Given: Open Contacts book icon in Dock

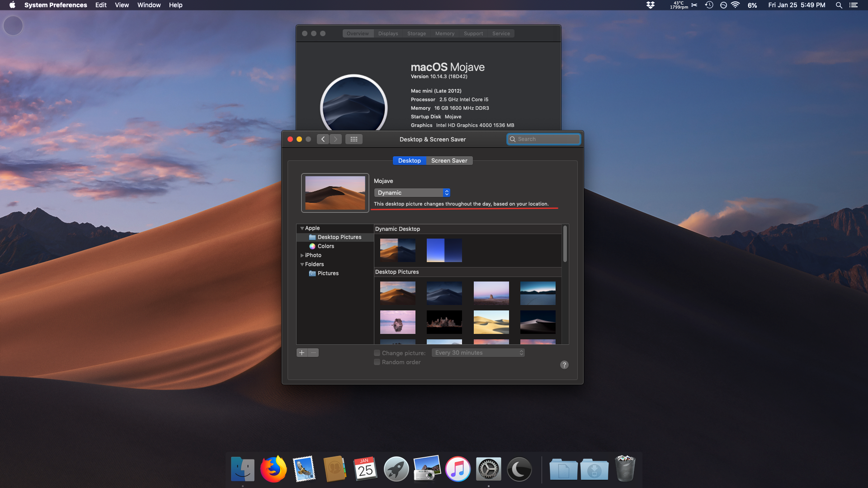Looking at the screenshot, I should pyautogui.click(x=335, y=469).
